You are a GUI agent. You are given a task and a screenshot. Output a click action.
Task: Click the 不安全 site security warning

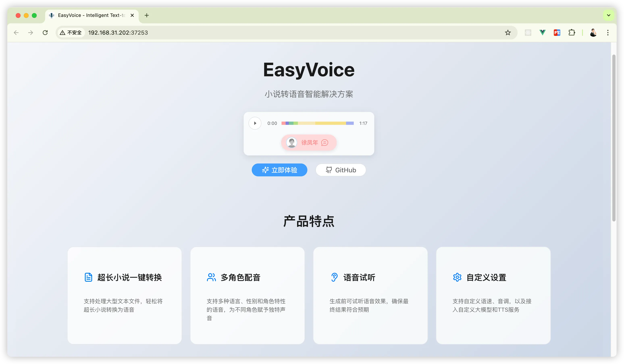(x=71, y=33)
